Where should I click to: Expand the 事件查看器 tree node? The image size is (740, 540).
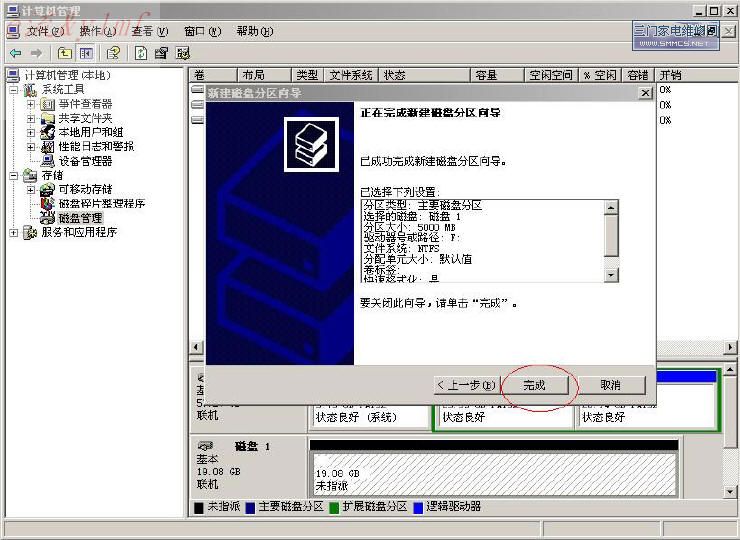coord(31,104)
